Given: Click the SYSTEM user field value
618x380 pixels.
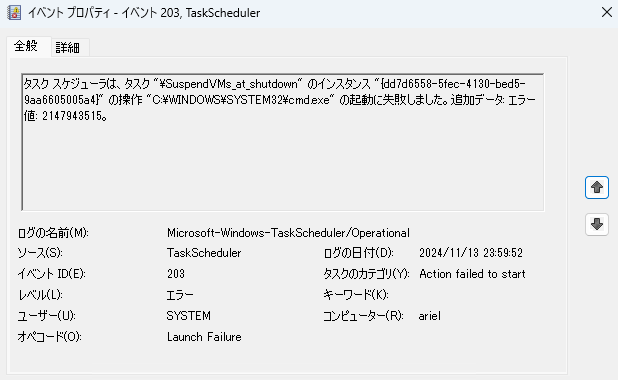Looking at the screenshot, I should click(188, 316).
